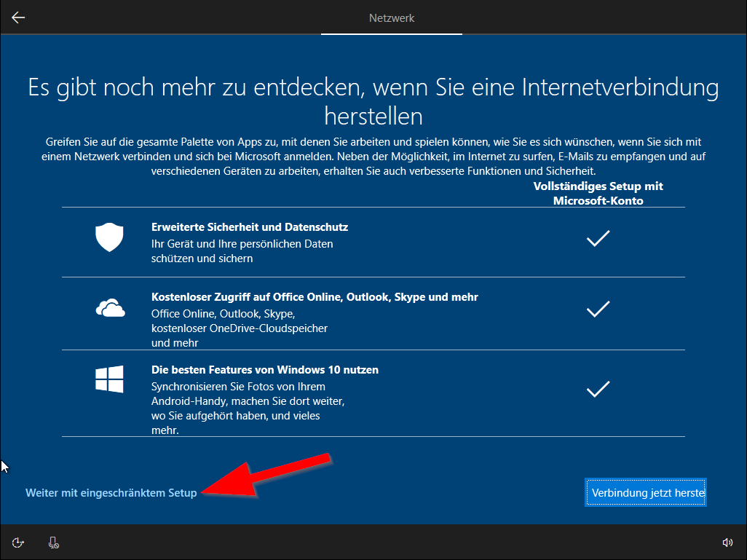Screen dimensions: 747x560
Task: Click 'Verbindung jetzt herstellen' button
Action: [x=646, y=492]
